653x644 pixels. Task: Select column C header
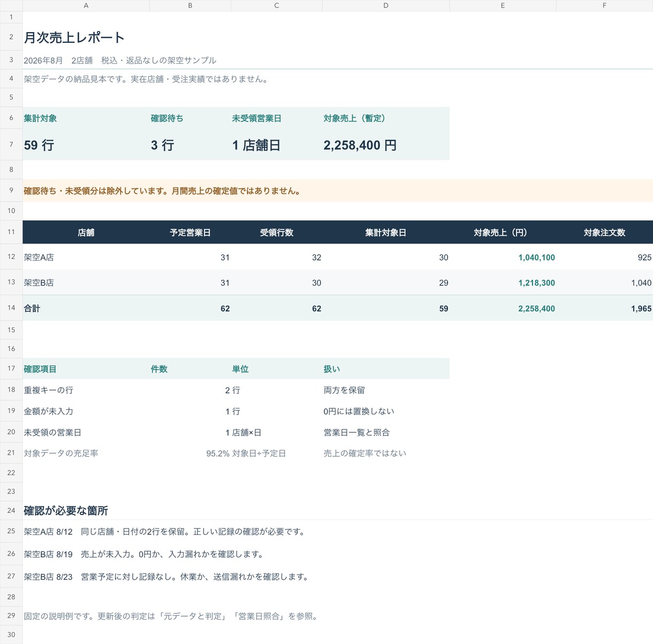[277, 5]
